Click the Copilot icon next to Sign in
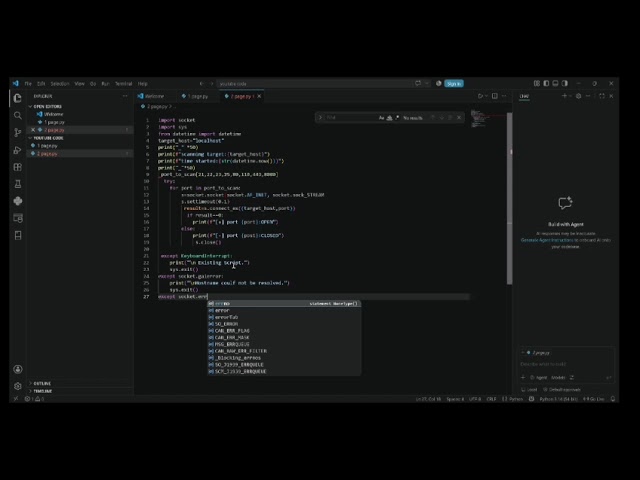 [439, 83]
